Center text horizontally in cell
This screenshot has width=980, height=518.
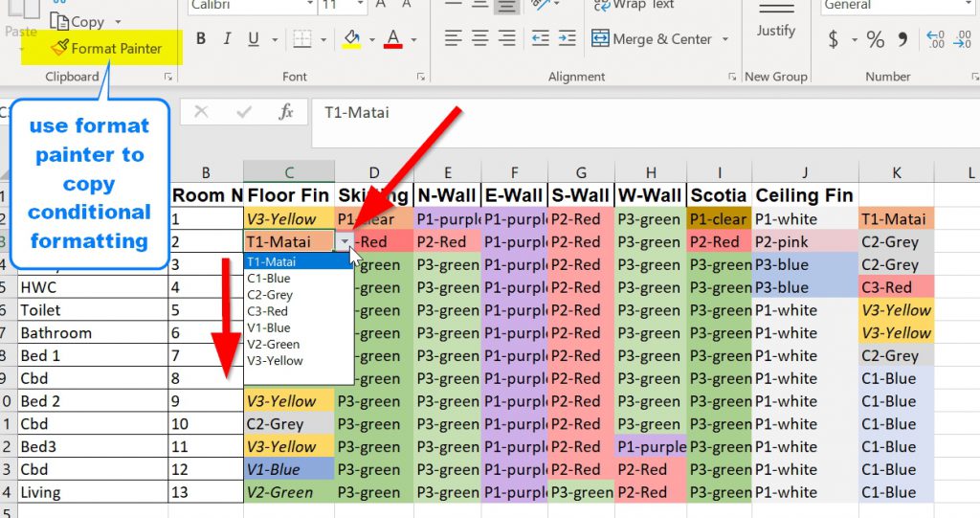tap(480, 39)
